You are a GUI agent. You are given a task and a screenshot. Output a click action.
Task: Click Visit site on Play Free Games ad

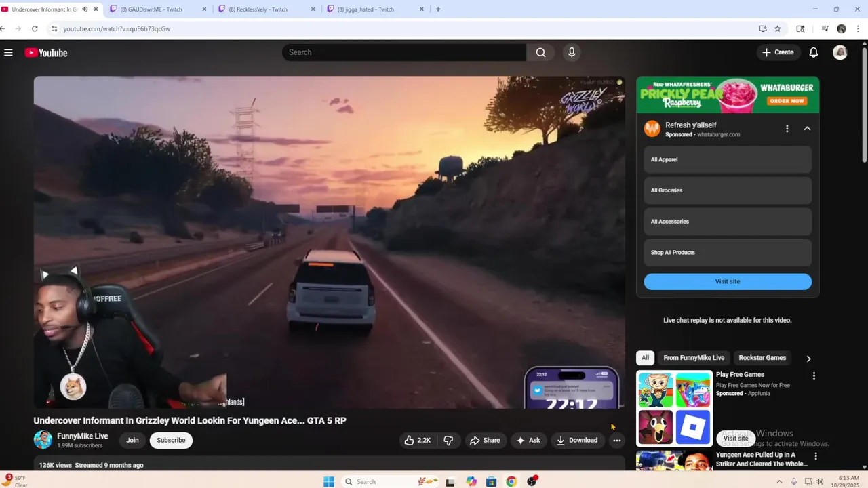pos(735,438)
